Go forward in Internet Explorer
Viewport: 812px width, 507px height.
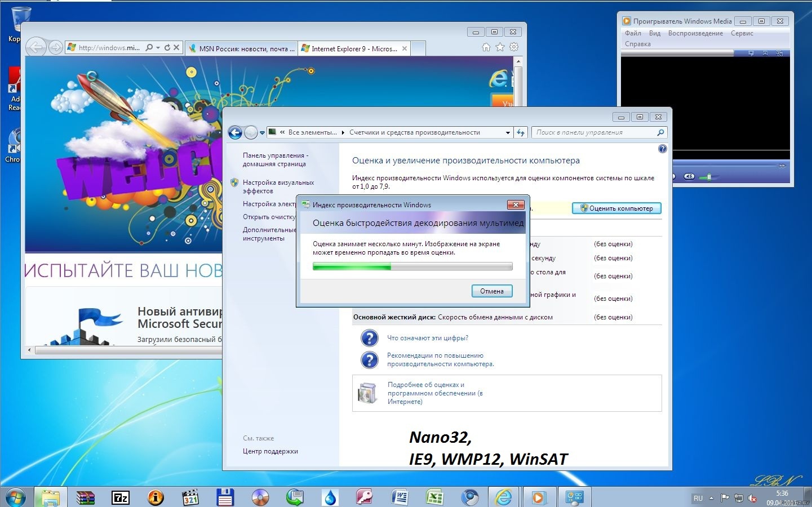[x=55, y=47]
